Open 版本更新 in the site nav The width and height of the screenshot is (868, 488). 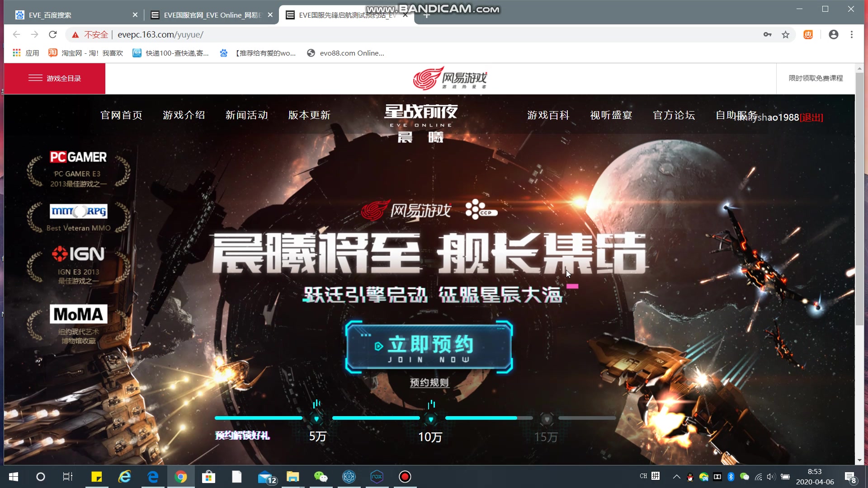(309, 115)
